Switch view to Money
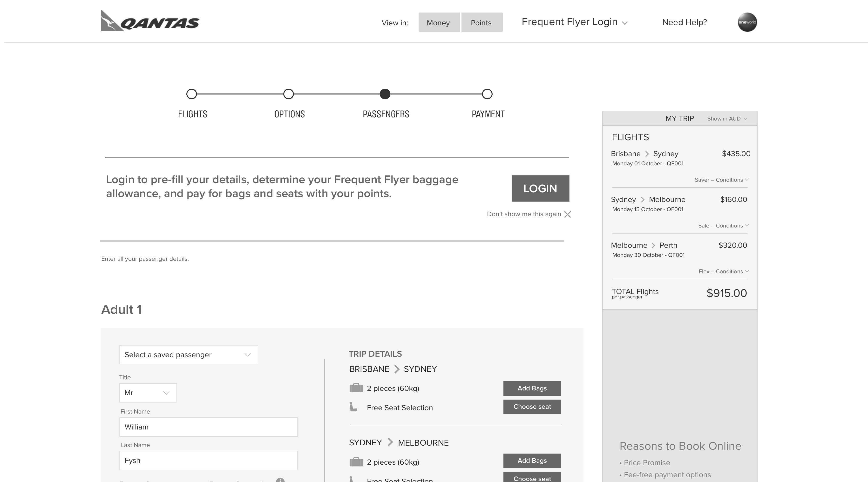This screenshot has width=868, height=482. tap(439, 23)
